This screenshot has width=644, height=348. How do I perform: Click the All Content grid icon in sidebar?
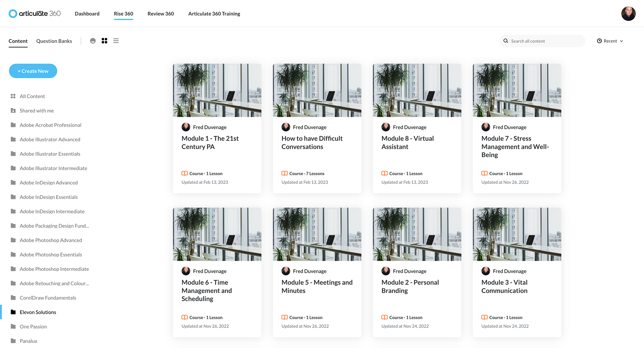click(13, 96)
